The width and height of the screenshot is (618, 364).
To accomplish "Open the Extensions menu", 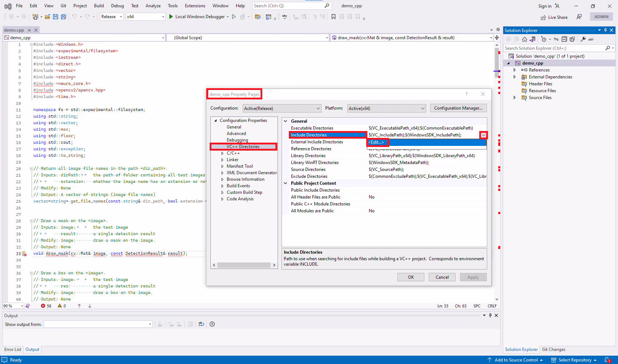I will (195, 6).
